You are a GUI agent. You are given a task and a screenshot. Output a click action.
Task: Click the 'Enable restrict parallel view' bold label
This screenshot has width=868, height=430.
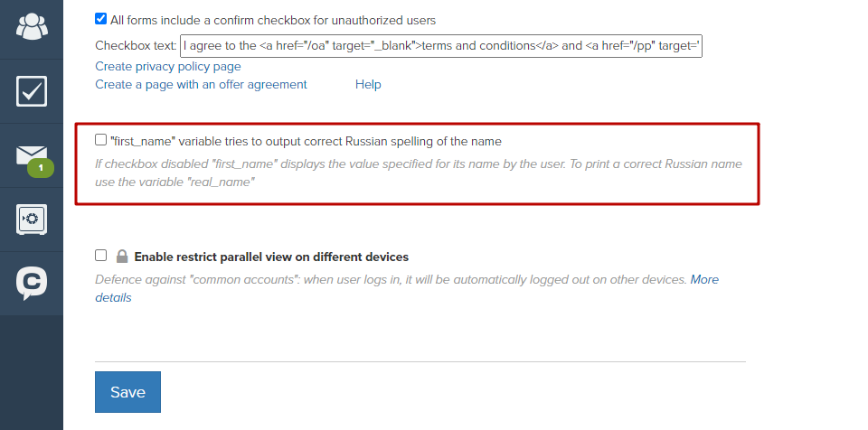[271, 257]
